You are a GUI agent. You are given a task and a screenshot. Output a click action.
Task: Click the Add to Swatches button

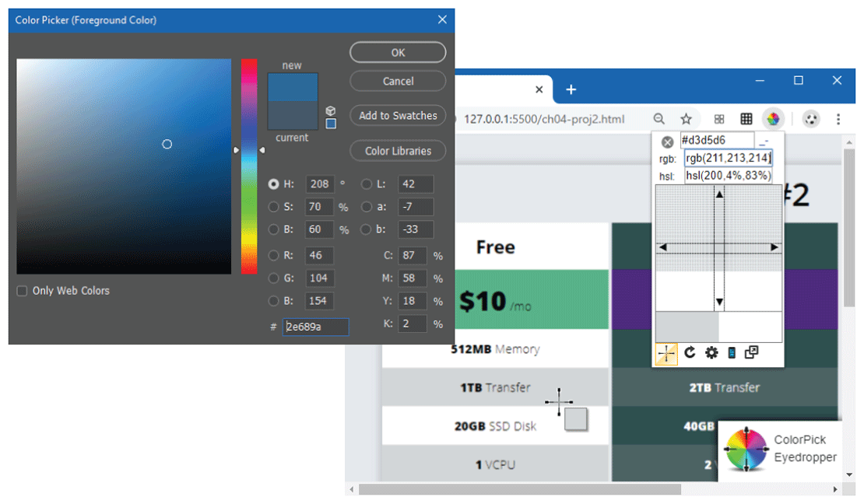398,116
